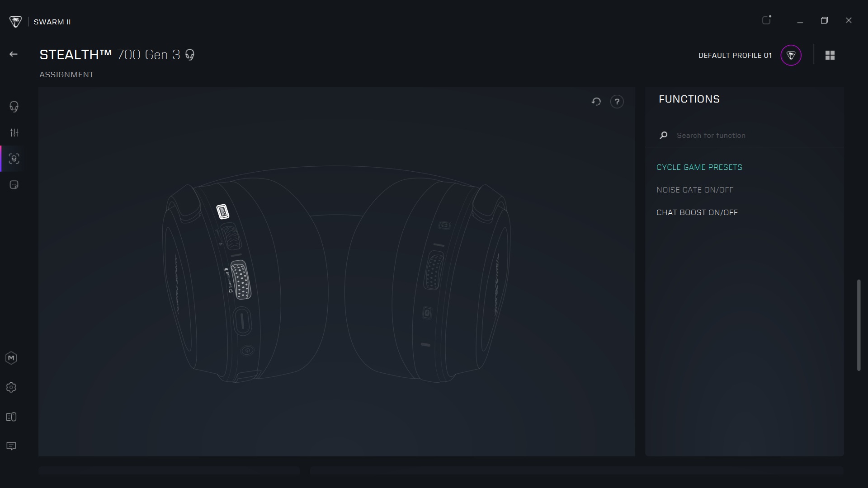Open the profile grid view icon

[x=830, y=55]
